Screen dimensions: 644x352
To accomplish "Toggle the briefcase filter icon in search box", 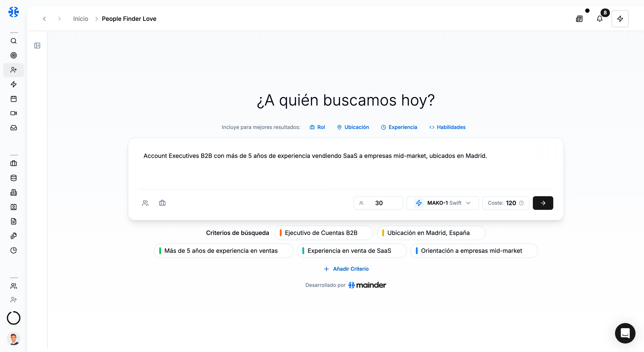I will [x=162, y=203].
